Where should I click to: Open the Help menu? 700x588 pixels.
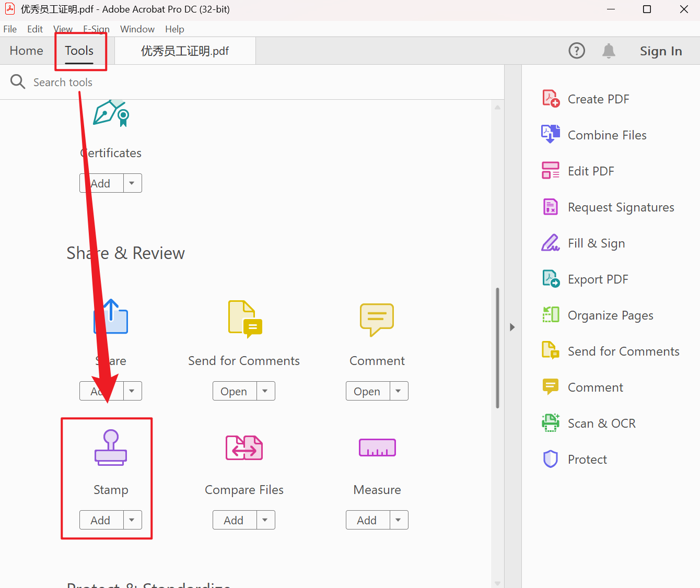174,29
